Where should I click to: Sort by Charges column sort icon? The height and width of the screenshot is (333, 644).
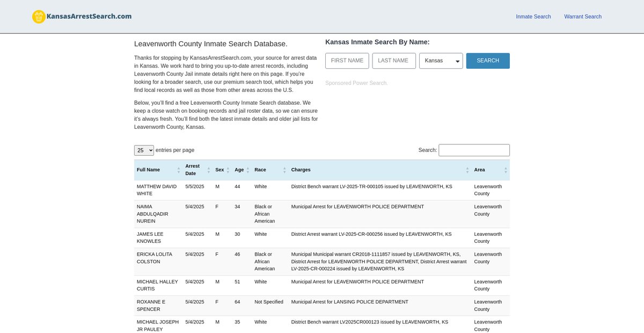tap(467, 170)
